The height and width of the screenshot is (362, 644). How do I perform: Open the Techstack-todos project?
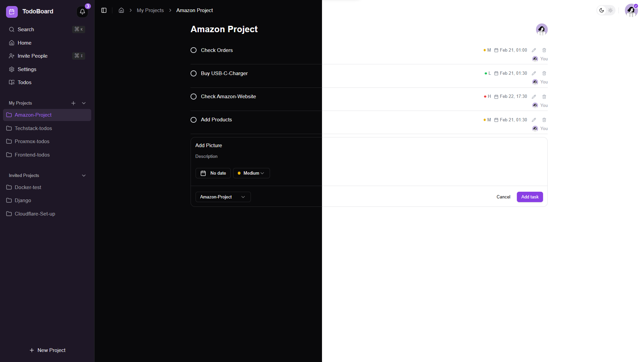click(x=47, y=128)
